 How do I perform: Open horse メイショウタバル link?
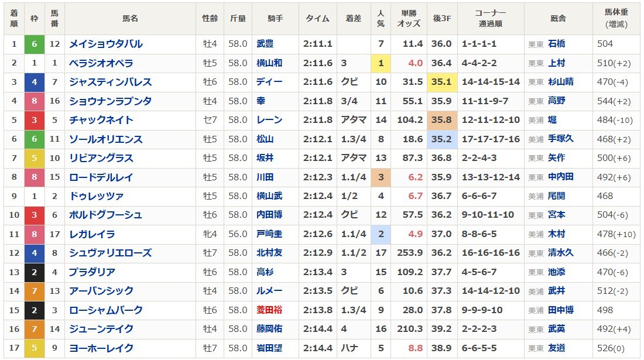coord(105,44)
